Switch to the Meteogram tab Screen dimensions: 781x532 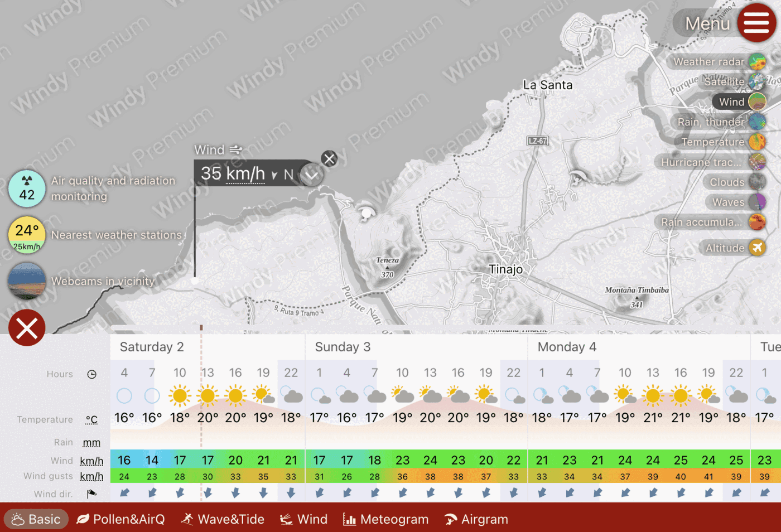tap(385, 519)
